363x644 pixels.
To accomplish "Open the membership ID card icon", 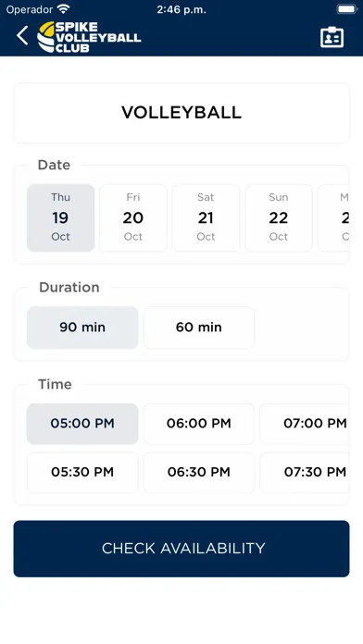I will [x=332, y=37].
